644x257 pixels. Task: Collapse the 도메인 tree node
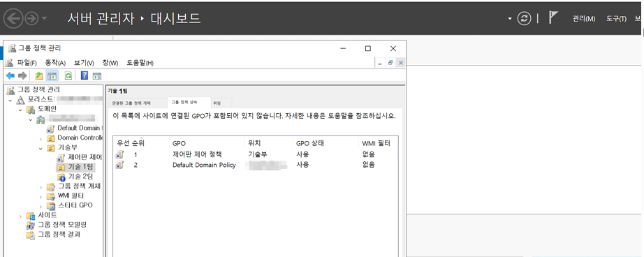tap(20, 110)
